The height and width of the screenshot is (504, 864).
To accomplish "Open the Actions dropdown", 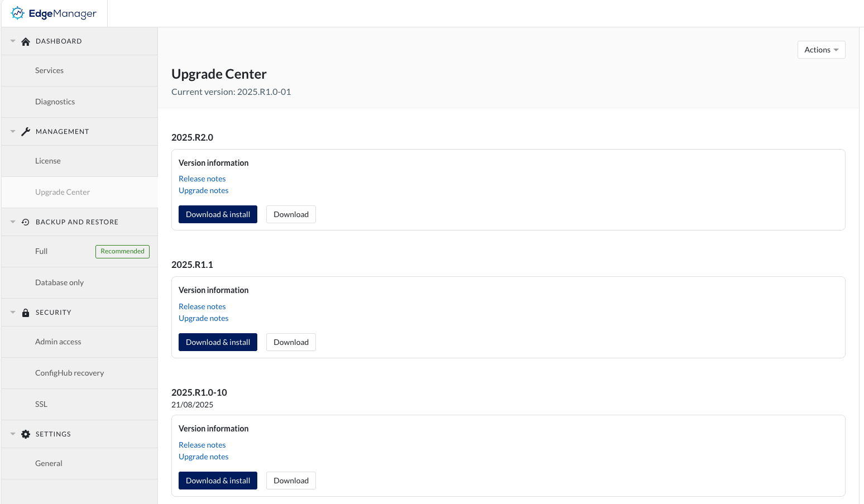I will (x=821, y=50).
